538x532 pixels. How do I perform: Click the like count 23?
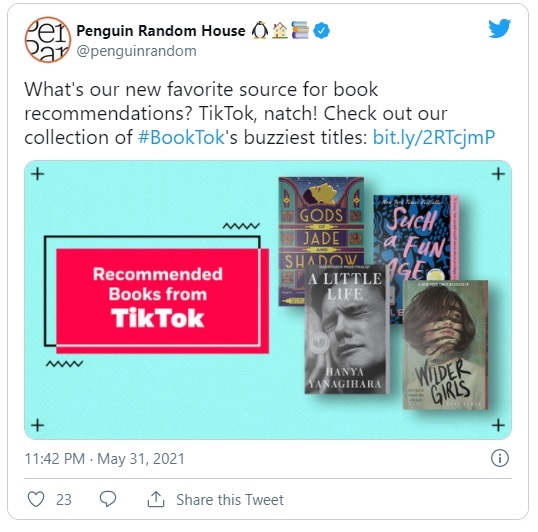pyautogui.click(x=64, y=500)
